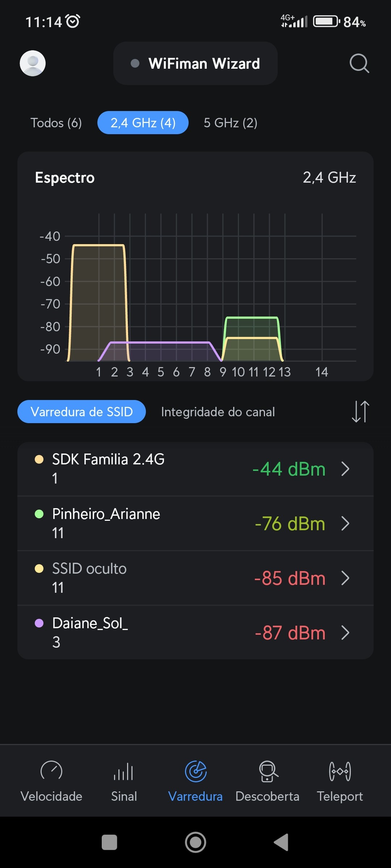Screen dimensions: 391x868
Task: Tap the yellow dot beside SDK Familia 2.4G
Action: [39, 459]
